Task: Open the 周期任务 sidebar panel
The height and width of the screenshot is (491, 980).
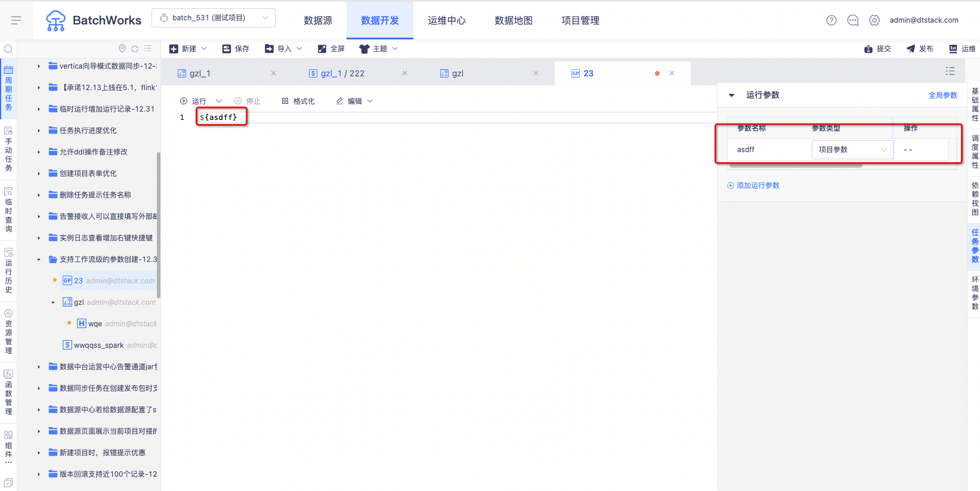Action: (x=8, y=88)
